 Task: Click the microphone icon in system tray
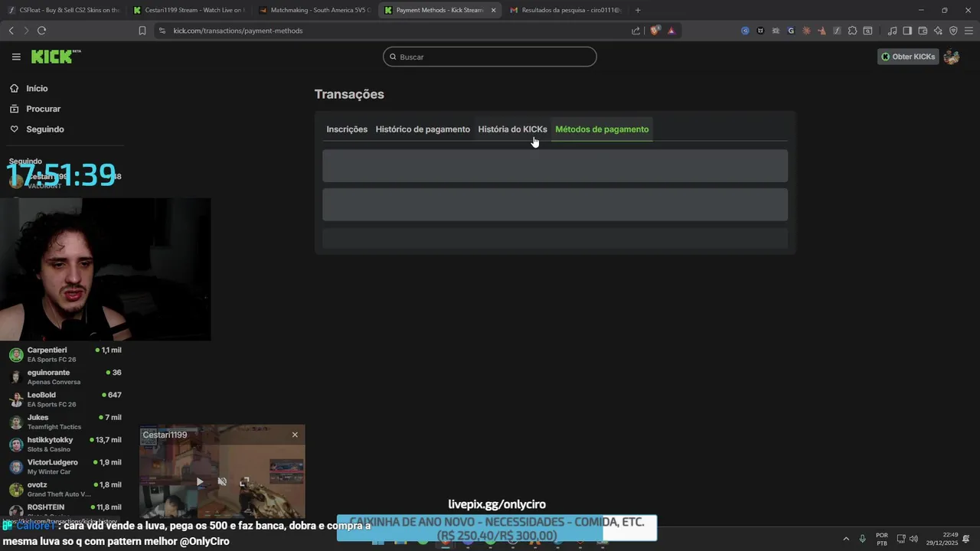[x=863, y=539]
